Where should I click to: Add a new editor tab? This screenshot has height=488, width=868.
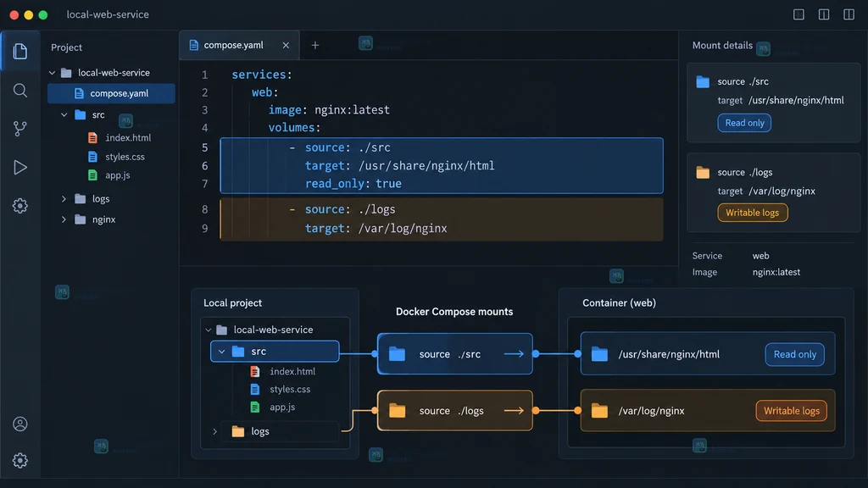point(315,46)
